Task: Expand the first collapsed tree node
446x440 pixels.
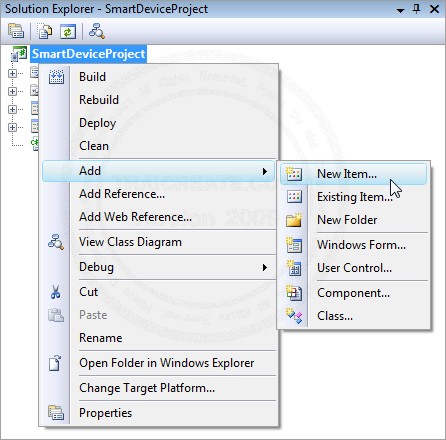Action: [12, 73]
